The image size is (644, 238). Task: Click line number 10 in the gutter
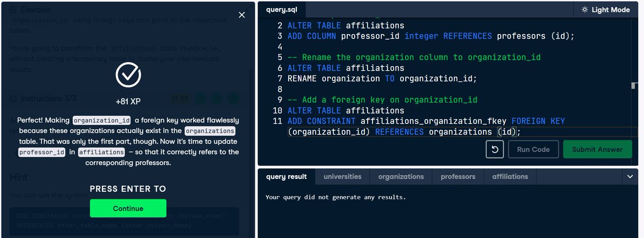pos(277,111)
